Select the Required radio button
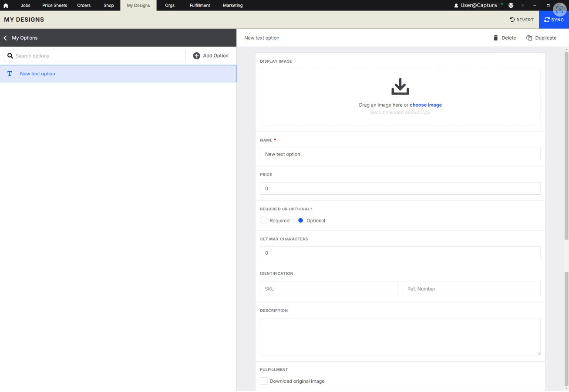The height and width of the screenshot is (392, 569). (x=264, y=220)
